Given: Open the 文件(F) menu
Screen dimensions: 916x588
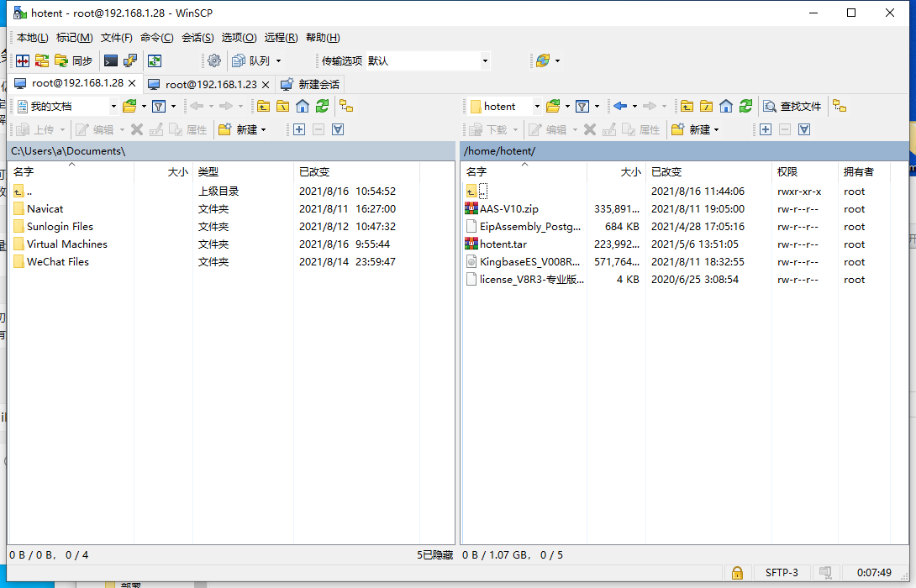Looking at the screenshot, I should (116, 37).
